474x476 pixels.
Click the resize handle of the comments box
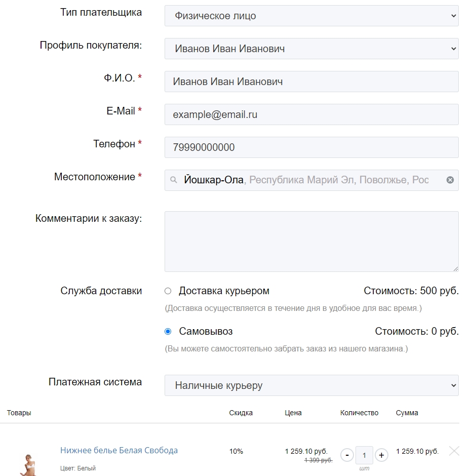[455, 268]
